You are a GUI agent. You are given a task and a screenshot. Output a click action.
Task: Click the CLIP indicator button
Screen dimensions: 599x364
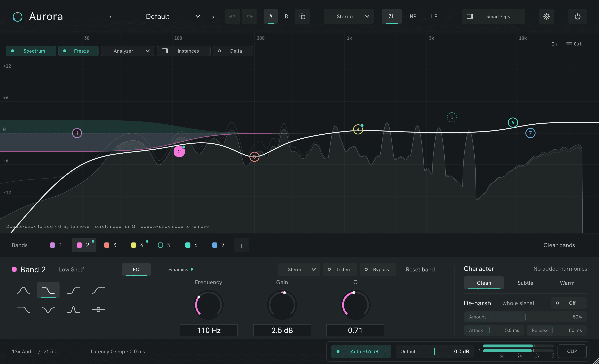(572, 351)
